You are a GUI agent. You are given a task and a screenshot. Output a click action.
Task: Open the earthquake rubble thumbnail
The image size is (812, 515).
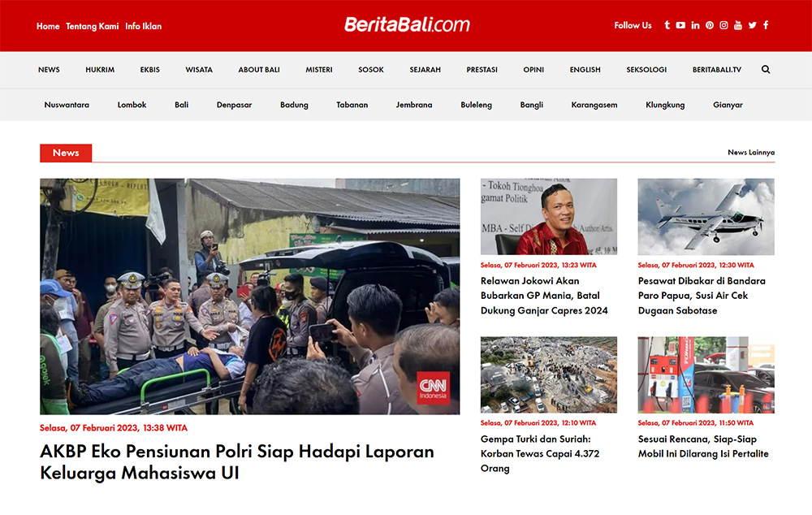pyautogui.click(x=549, y=374)
